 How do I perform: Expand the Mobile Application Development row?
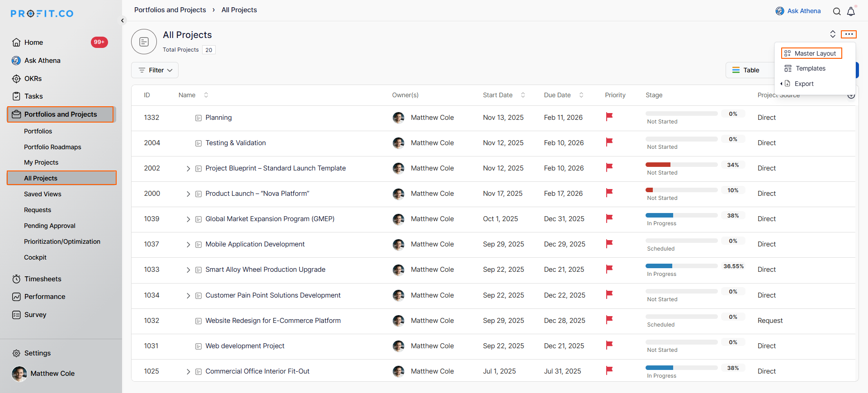[188, 245]
